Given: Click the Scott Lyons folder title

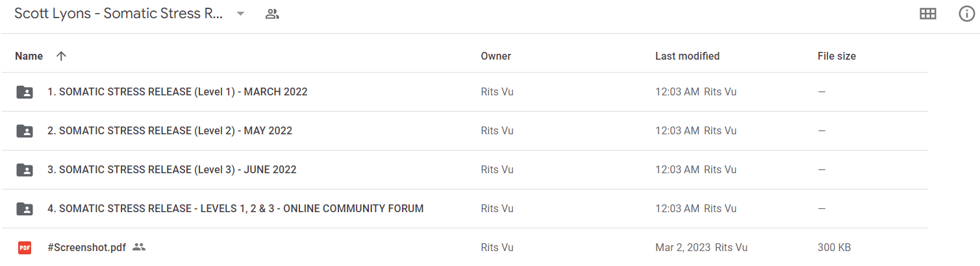Looking at the screenshot, I should tap(119, 14).
